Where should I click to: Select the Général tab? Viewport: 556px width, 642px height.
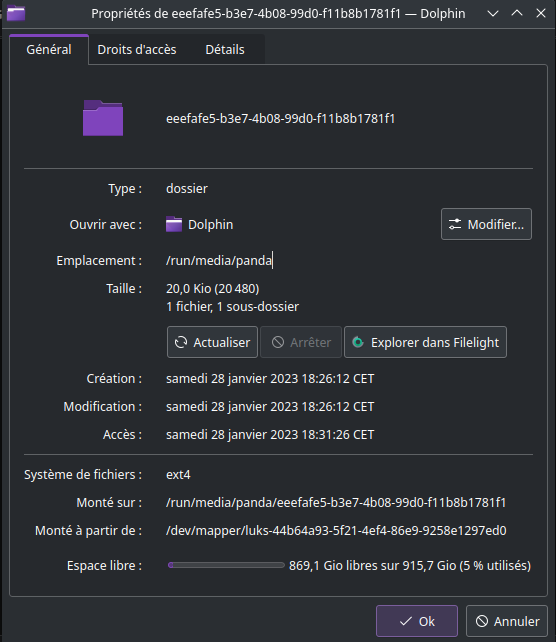tap(49, 50)
